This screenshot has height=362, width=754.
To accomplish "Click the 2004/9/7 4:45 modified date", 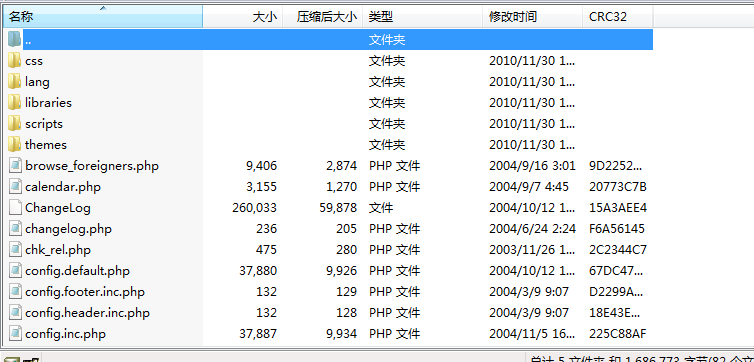I will click(529, 187).
